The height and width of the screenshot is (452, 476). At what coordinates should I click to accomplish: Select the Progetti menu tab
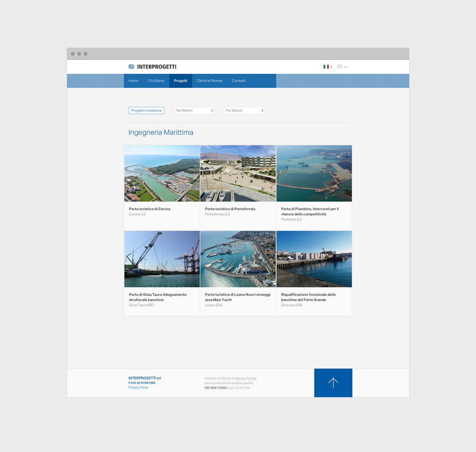181,81
